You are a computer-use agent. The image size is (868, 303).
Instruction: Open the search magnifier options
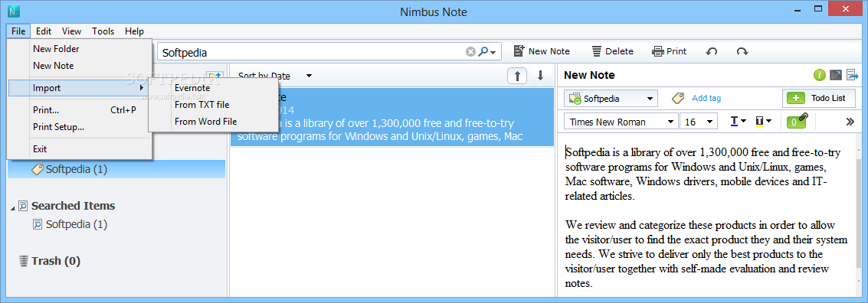[x=486, y=51]
